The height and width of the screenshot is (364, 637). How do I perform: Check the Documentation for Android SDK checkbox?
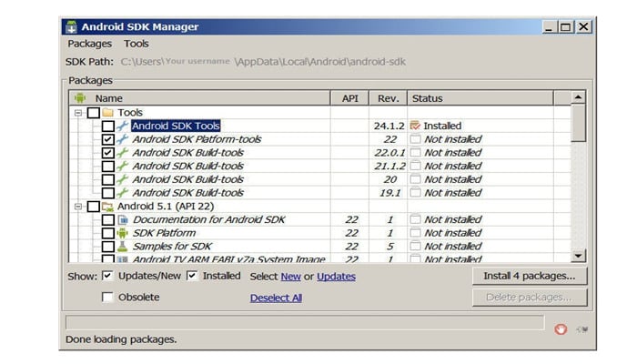click(107, 220)
